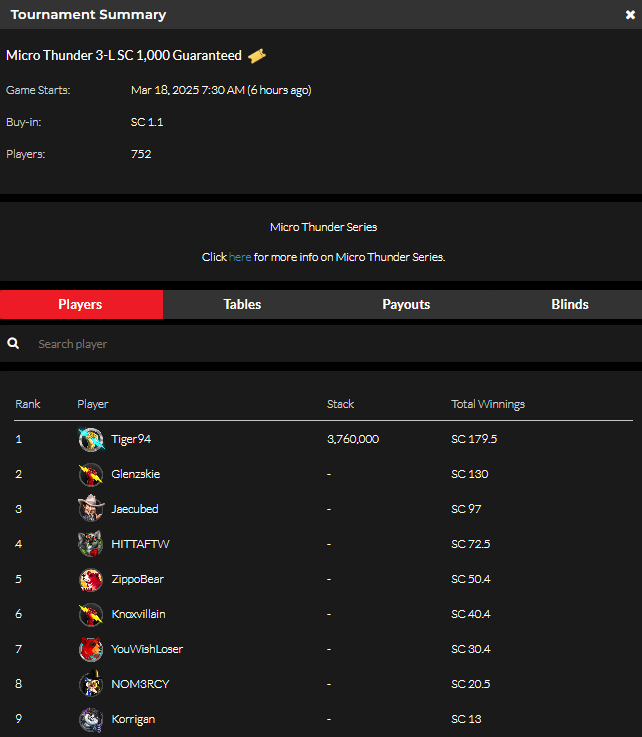Viewport: 642px width, 737px height.
Task: Switch to the Payouts tab
Action: [x=406, y=305]
